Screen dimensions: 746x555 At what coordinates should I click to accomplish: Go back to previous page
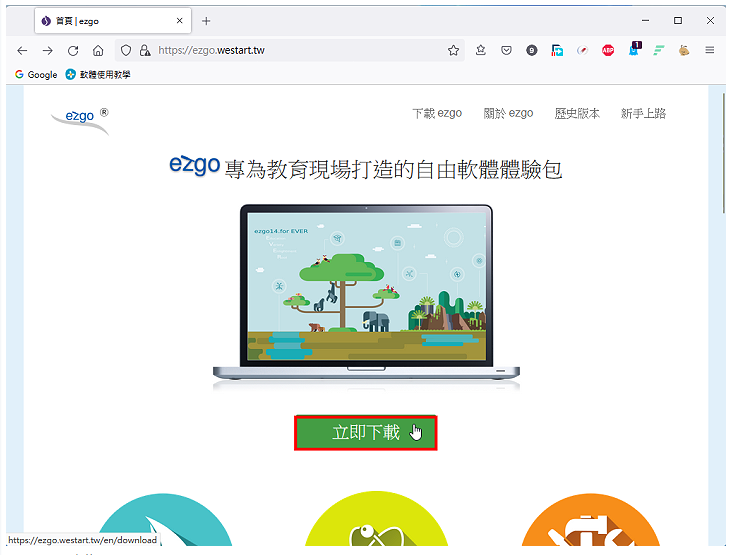tap(22, 50)
